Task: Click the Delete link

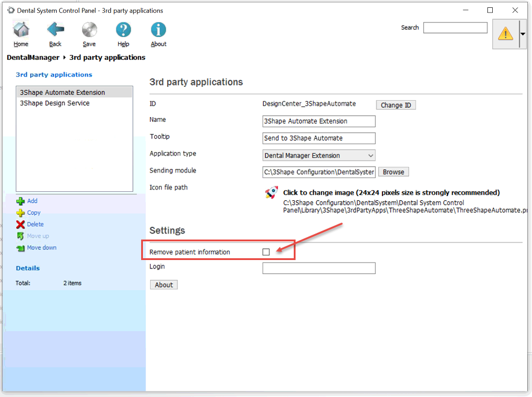Action: (35, 224)
